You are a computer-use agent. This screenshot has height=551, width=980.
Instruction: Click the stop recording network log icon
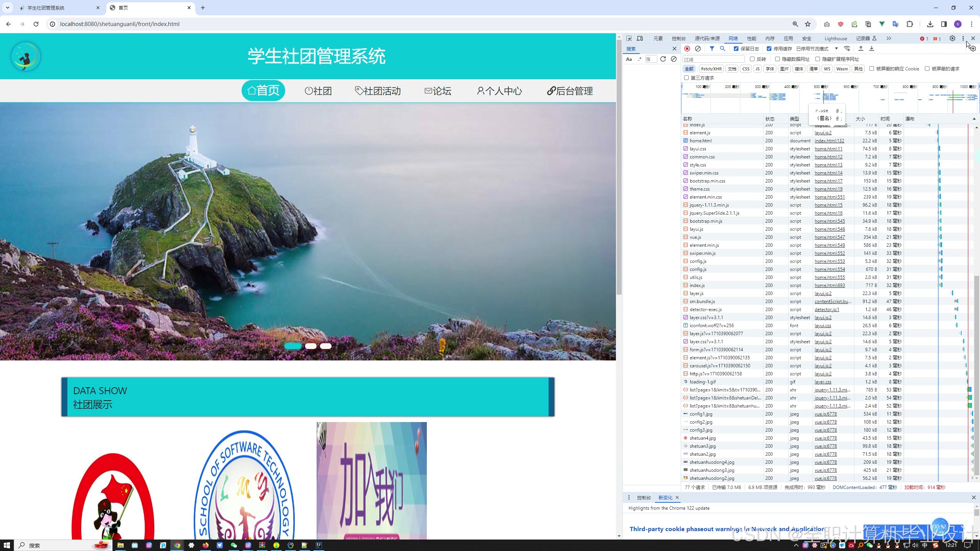coord(687,49)
